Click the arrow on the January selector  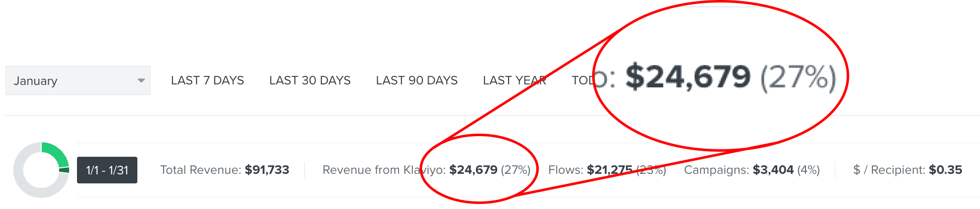pyautogui.click(x=141, y=80)
